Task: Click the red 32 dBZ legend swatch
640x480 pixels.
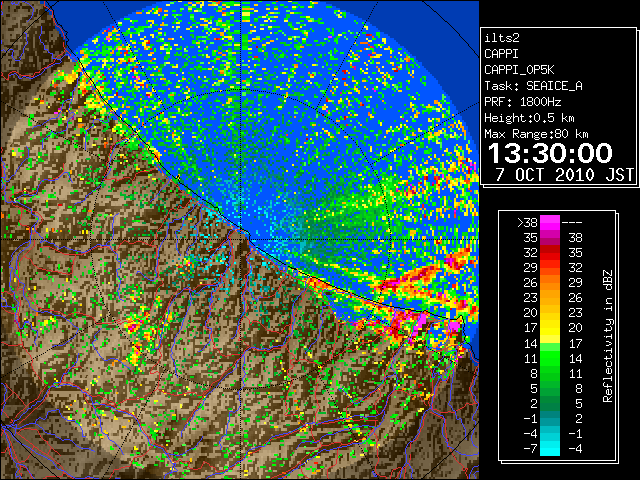Action: click(549, 253)
